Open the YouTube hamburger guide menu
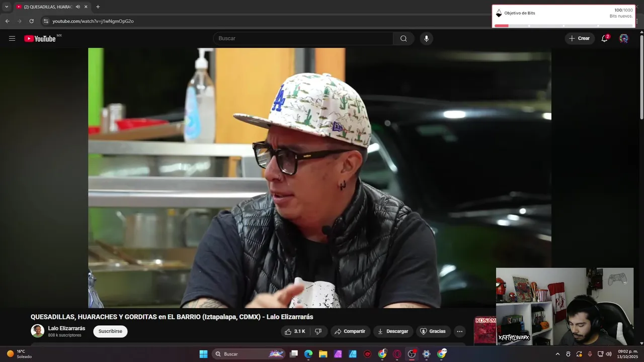The height and width of the screenshot is (362, 644). 12,39
